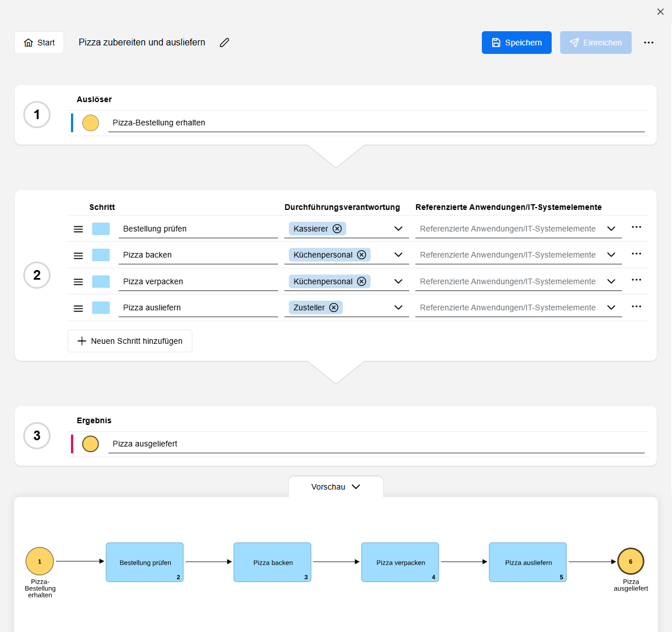This screenshot has width=672, height=632.
Task: Open more options for Pizza ausliefern row
Action: coord(636,306)
